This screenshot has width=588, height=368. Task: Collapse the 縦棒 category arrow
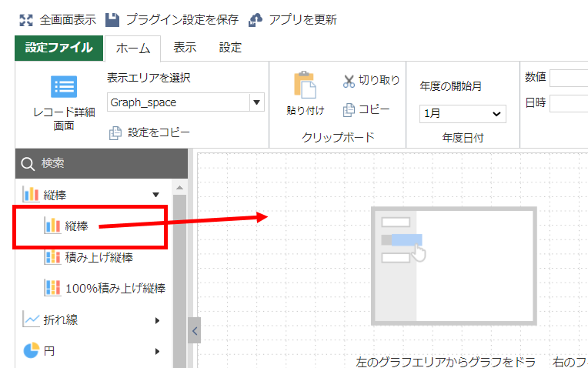pyautogui.click(x=155, y=195)
